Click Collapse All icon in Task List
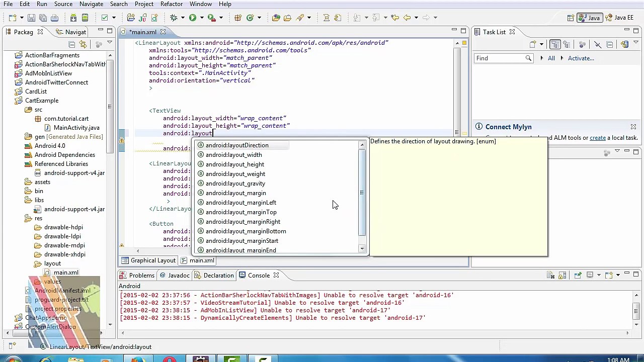The width and height of the screenshot is (644, 362). (x=609, y=44)
